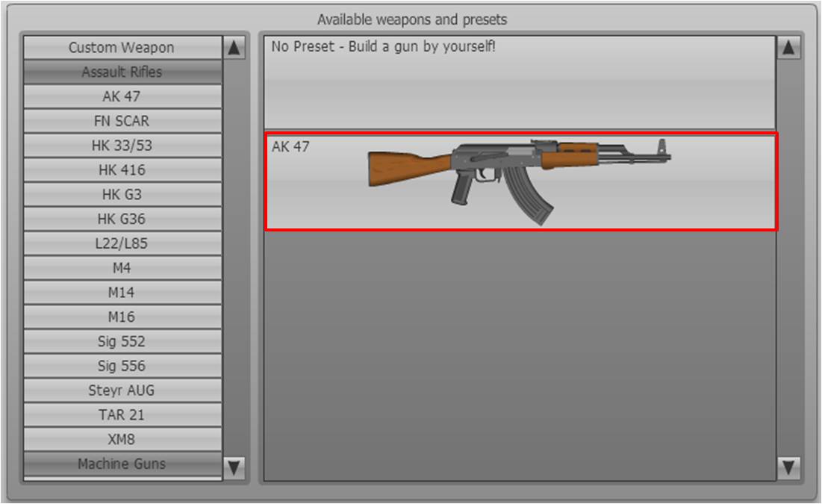
Task: Select the L22/L85 rifle
Action: pyautogui.click(x=122, y=243)
